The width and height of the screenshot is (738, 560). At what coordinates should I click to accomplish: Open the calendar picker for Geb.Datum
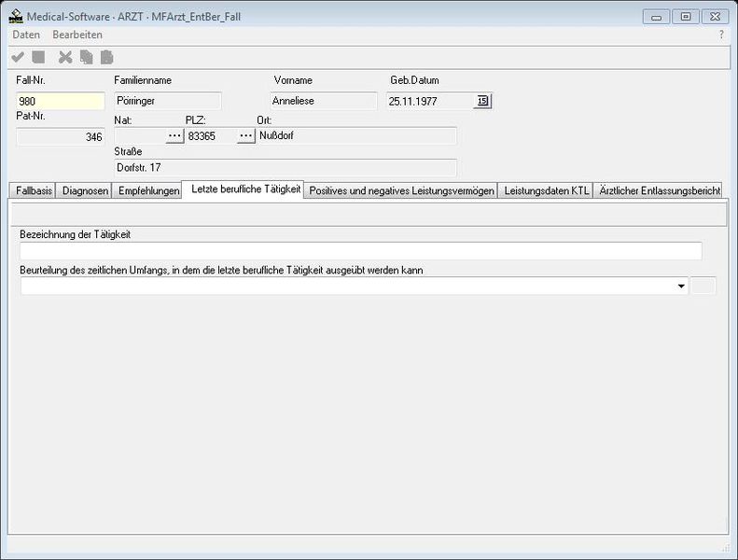(x=482, y=101)
